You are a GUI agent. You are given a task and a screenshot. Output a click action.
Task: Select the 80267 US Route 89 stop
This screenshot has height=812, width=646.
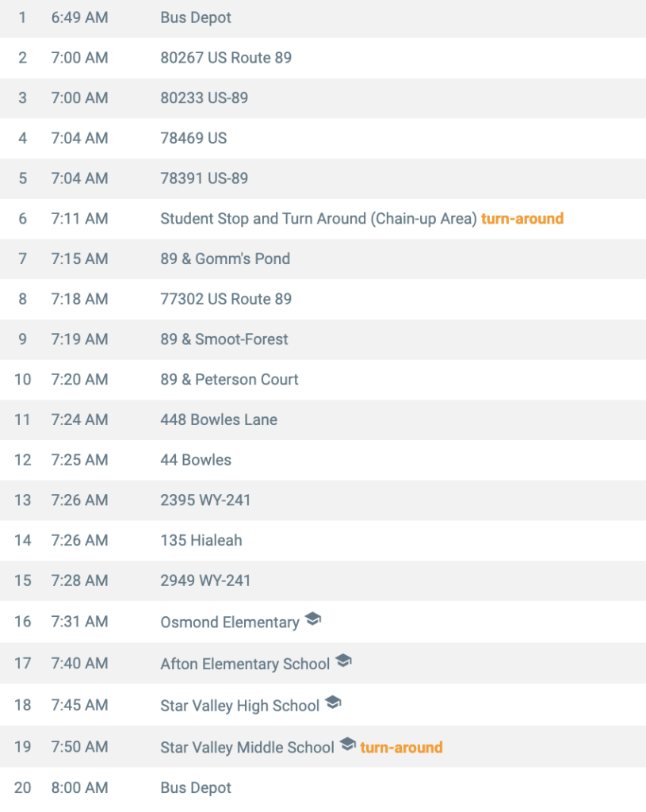(x=226, y=58)
